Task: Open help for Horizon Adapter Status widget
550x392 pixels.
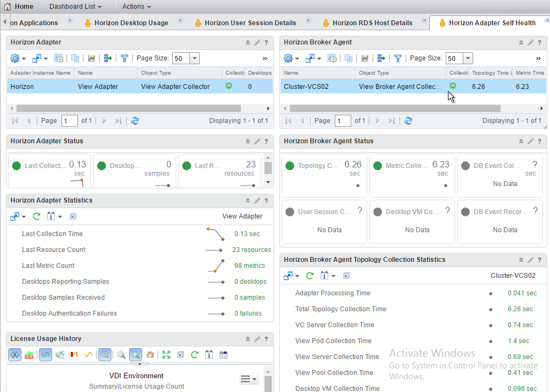Action: click(x=266, y=142)
